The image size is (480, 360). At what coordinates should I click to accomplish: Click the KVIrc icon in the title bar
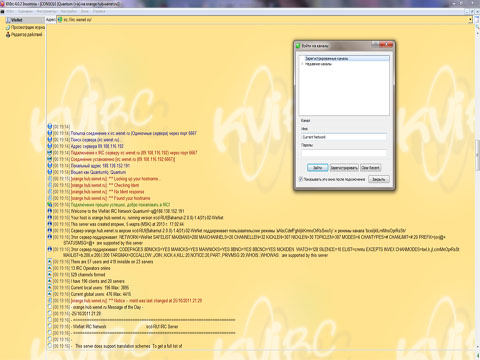click(x=2, y=4)
